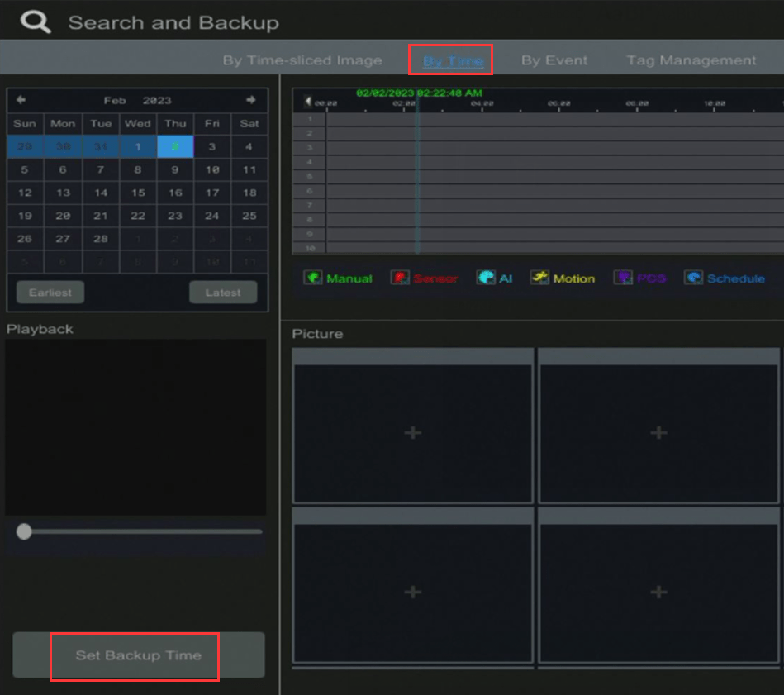The image size is (784, 695).
Task: Click the Set Backup Time button
Action: click(x=138, y=655)
